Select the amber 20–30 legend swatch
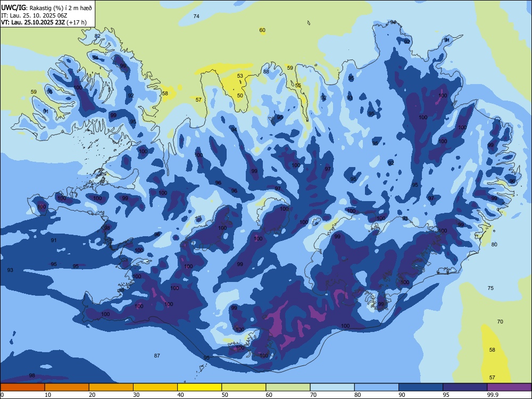Viewport: 532px width, 399px height. point(111,387)
